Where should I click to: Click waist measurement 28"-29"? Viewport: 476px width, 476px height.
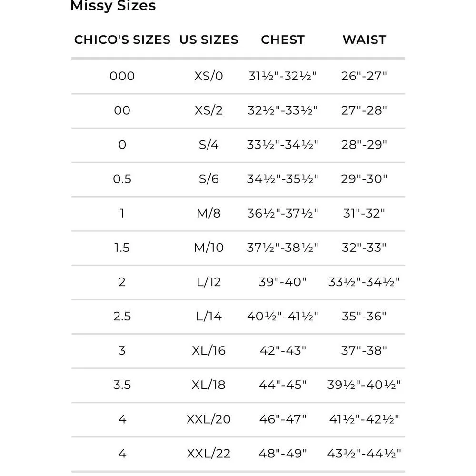click(364, 145)
